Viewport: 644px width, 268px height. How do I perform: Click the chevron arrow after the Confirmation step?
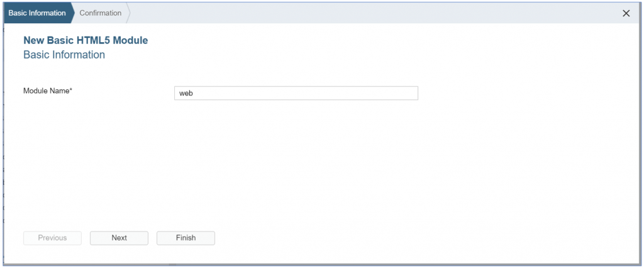tap(128, 13)
